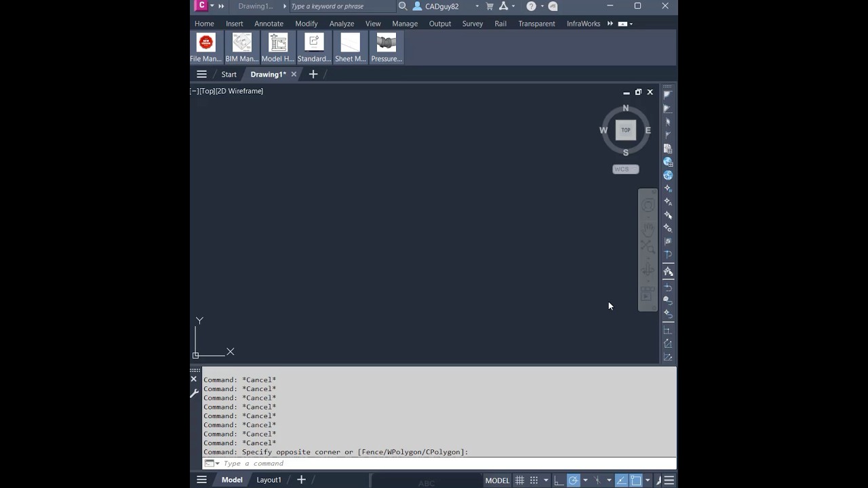Click the E compass direction on ViewCube
868x488 pixels.
(x=648, y=130)
